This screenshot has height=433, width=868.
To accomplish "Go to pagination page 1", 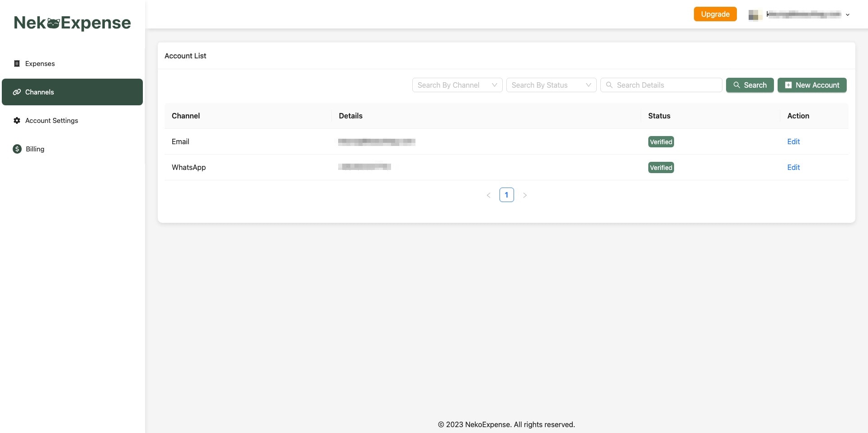I will tap(507, 195).
